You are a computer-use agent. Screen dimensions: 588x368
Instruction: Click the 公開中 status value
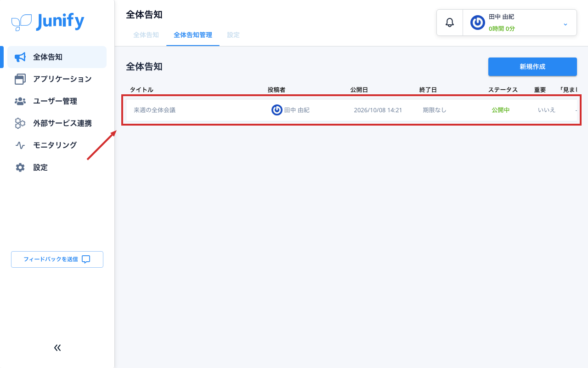click(501, 110)
